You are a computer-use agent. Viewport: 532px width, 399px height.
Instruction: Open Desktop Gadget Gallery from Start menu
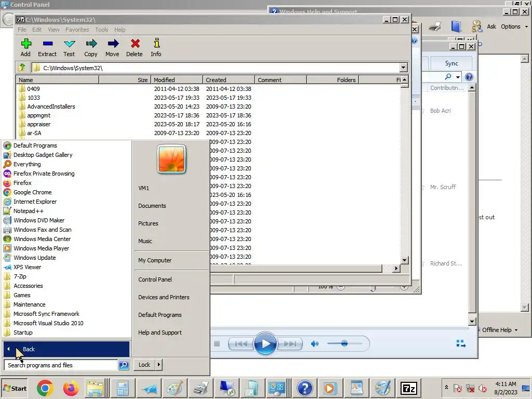click(43, 155)
